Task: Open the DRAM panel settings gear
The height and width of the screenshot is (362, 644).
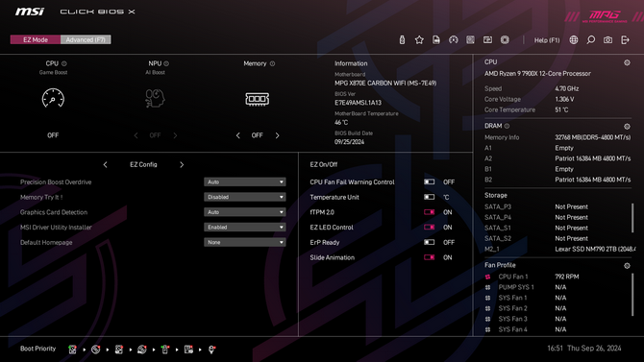Action: (x=627, y=127)
